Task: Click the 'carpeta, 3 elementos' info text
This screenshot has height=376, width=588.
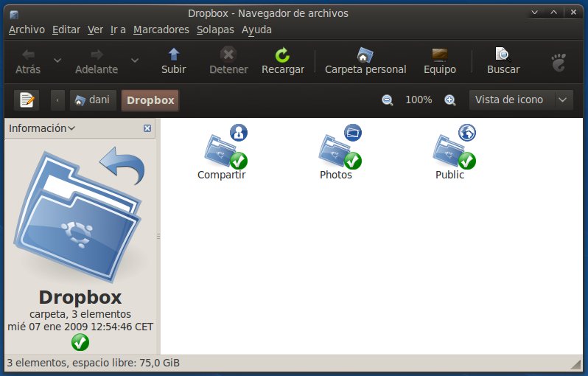Action: click(80, 314)
